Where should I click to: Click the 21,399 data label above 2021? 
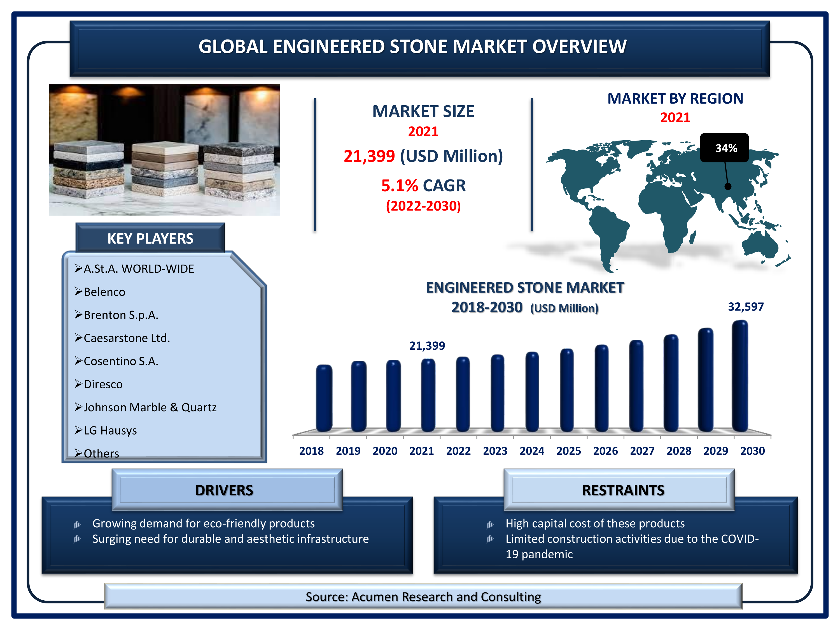click(427, 346)
